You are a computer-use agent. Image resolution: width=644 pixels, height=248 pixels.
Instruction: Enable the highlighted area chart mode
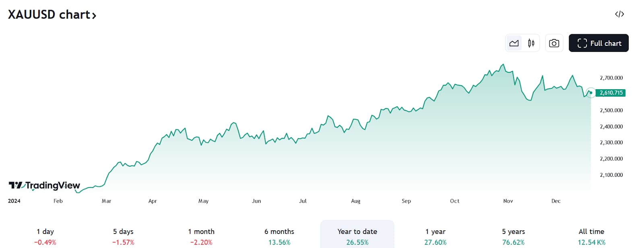(514, 43)
